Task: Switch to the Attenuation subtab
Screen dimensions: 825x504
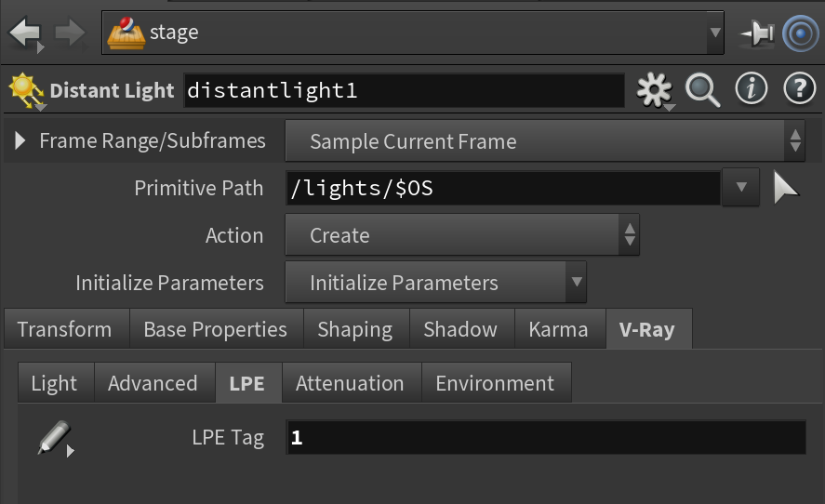Action: click(x=350, y=383)
